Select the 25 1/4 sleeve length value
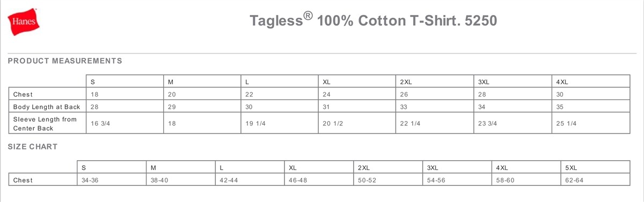This screenshot has height=202, width=644. point(590,123)
